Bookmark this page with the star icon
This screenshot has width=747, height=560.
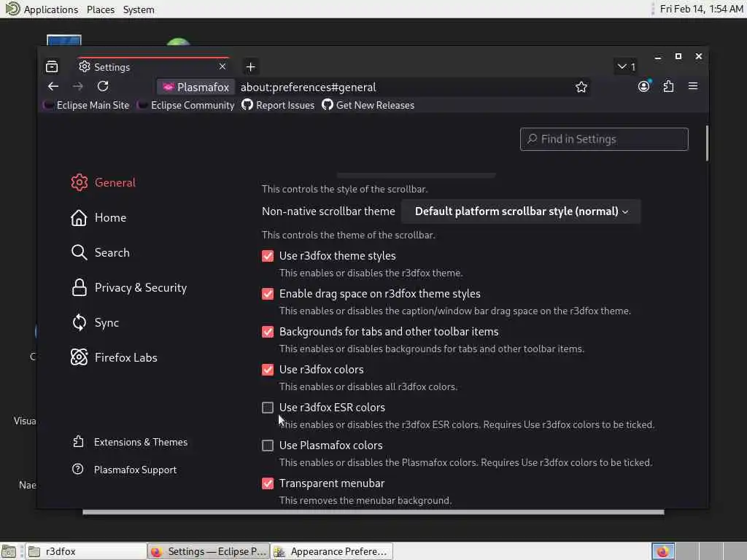[581, 87]
